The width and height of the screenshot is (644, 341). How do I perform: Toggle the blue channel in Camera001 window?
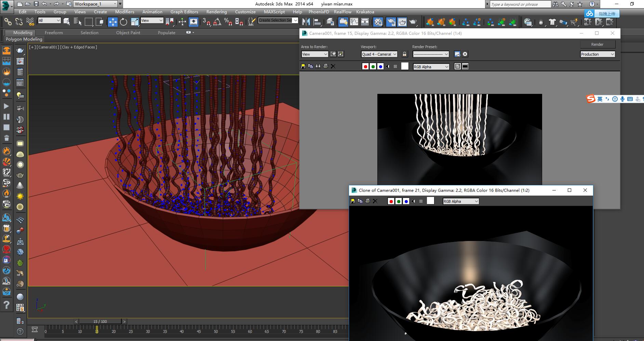(380, 67)
